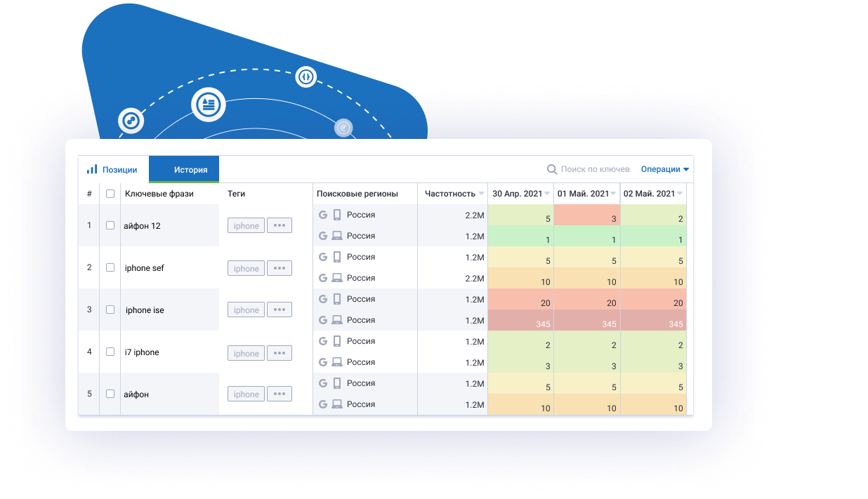Click the desktop device icon for iphone sef
Screen dimensions: 868x499
tap(338, 277)
